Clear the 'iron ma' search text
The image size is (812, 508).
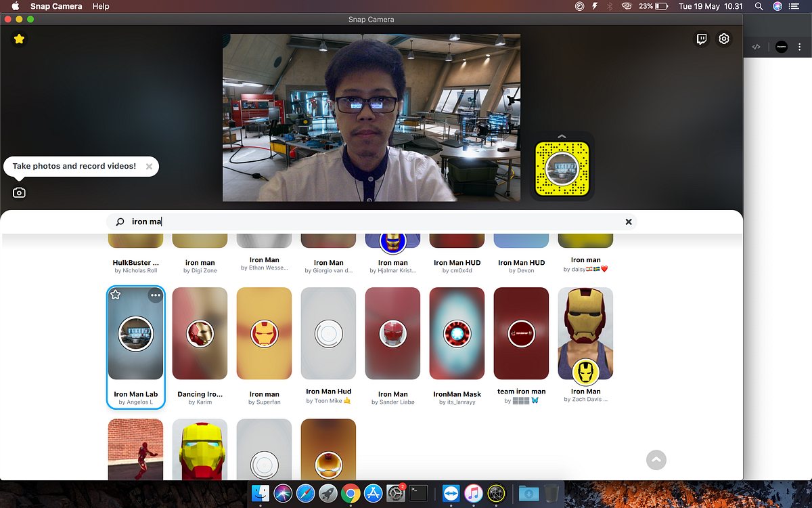click(629, 221)
